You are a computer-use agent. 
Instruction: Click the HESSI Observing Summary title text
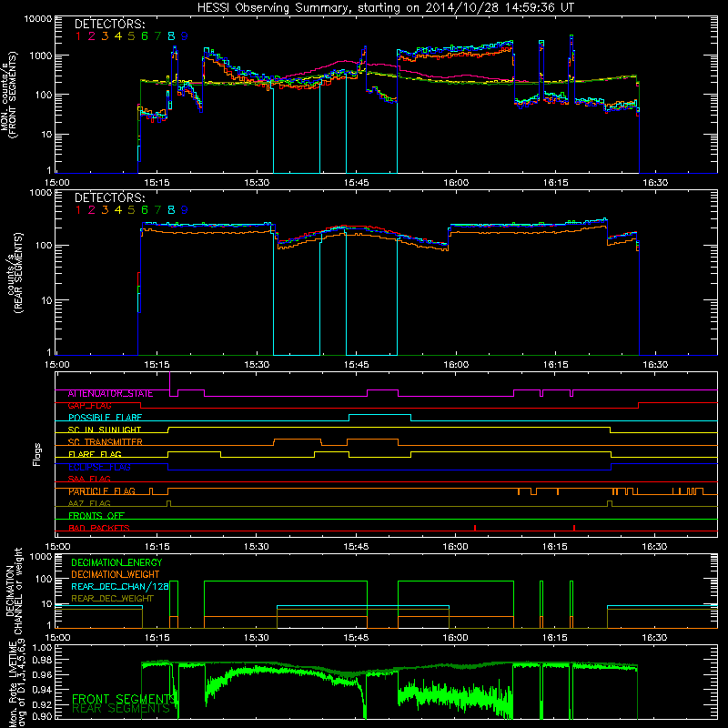[386, 7]
